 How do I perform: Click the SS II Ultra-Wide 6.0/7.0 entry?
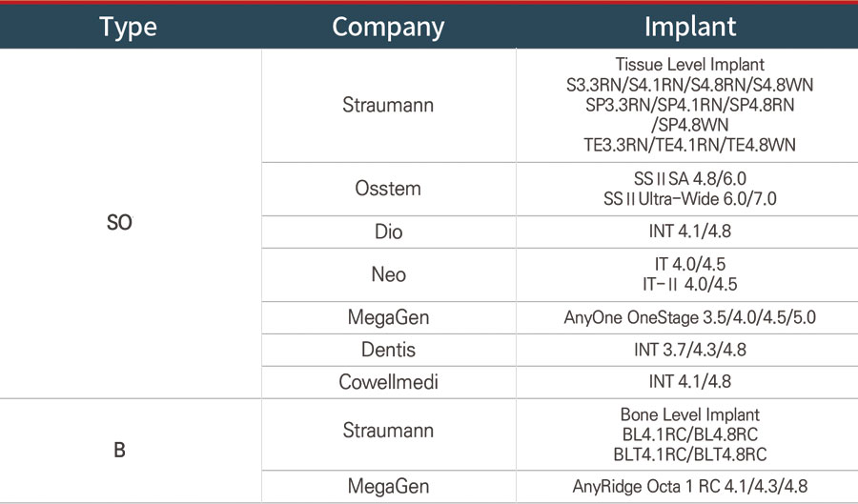coord(689,198)
